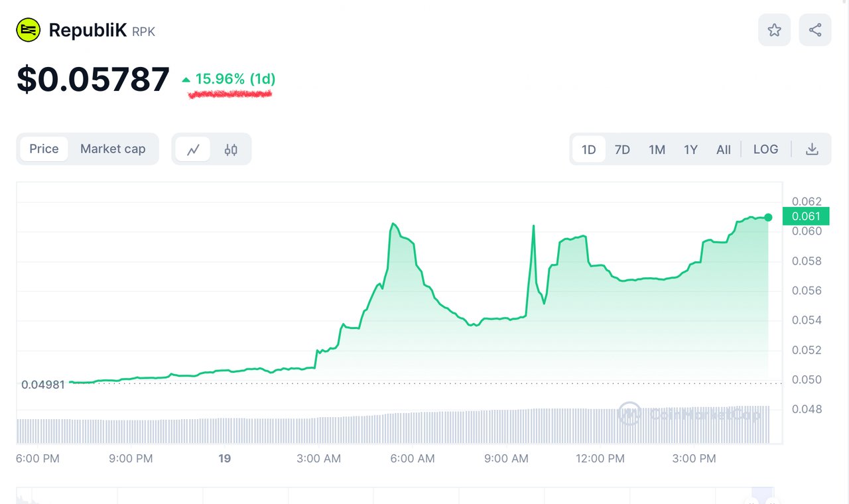Click the 0.056 price axis label
The width and height of the screenshot is (849, 504).
tap(807, 290)
